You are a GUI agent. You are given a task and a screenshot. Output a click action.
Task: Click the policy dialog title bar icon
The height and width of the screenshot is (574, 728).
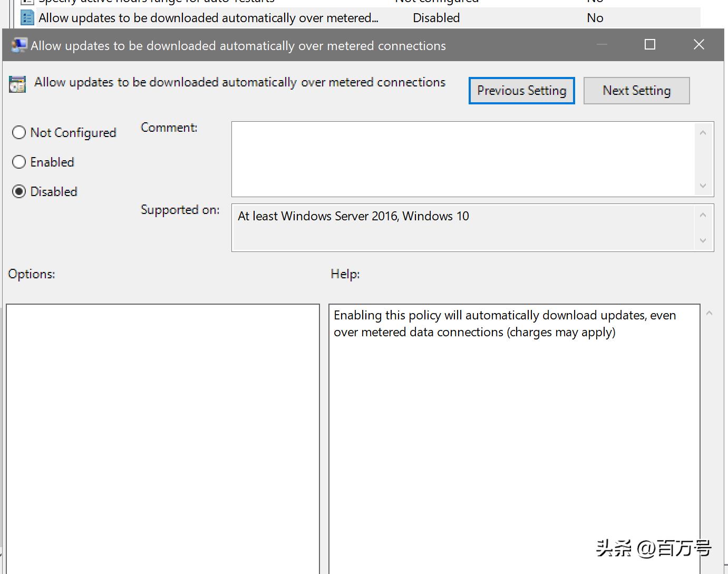pyautogui.click(x=19, y=45)
